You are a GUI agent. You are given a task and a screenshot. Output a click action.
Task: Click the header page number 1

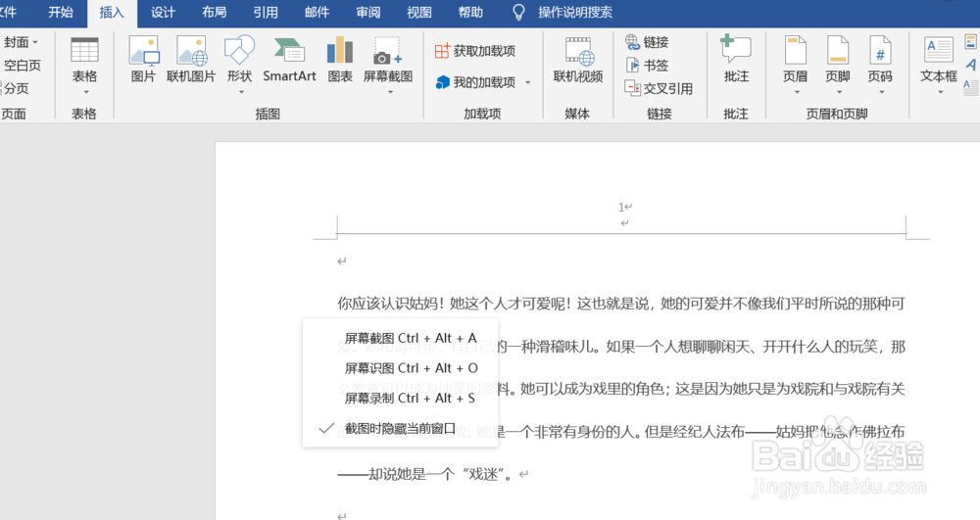621,207
